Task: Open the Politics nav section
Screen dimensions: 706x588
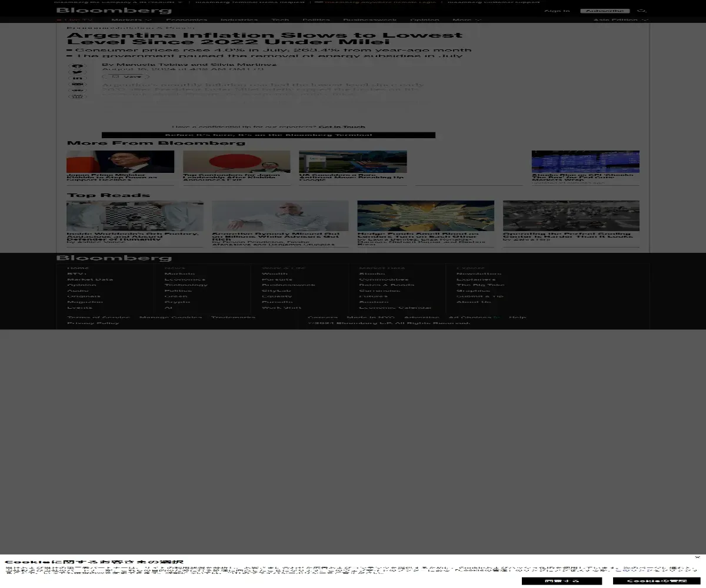Action: [316, 20]
